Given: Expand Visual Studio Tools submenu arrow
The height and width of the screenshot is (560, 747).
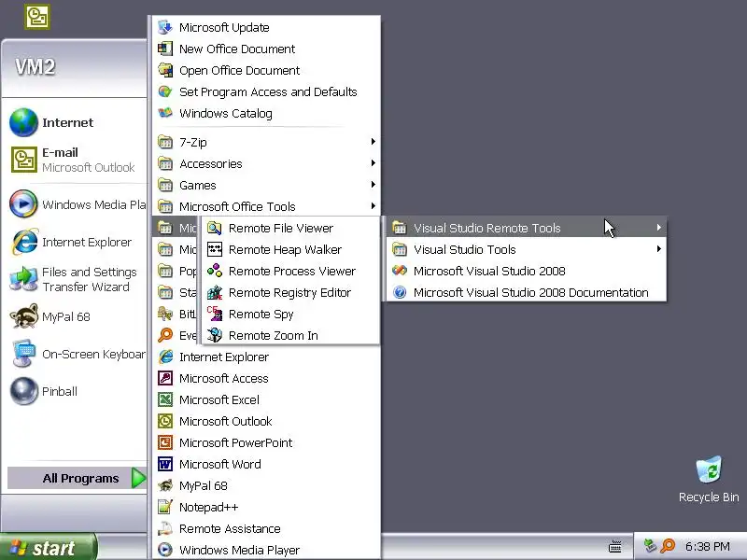Looking at the screenshot, I should pos(659,248).
